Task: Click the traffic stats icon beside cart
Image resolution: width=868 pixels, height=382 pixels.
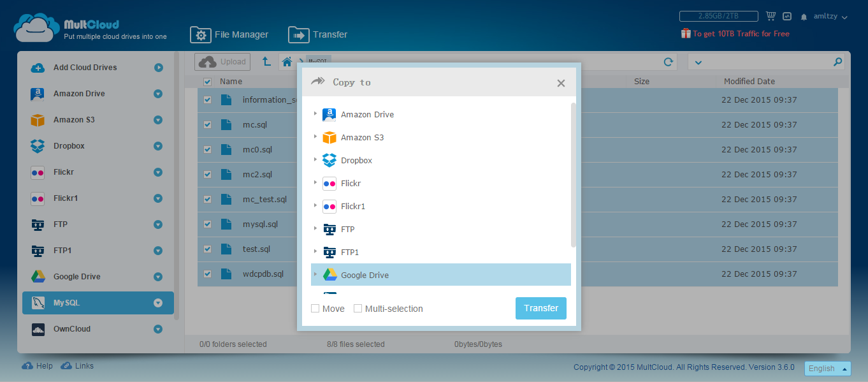Action: coord(787,17)
